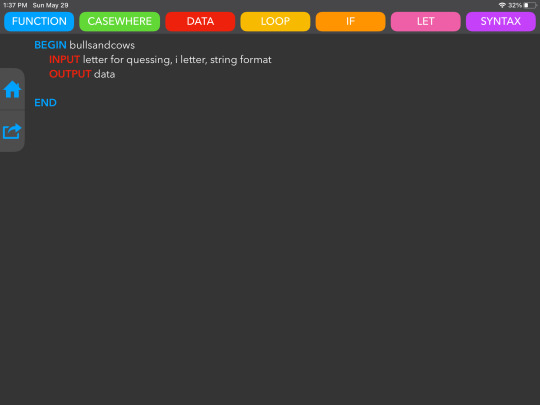
Task: Tap the 32% battery percentage text
Action: (515, 5)
